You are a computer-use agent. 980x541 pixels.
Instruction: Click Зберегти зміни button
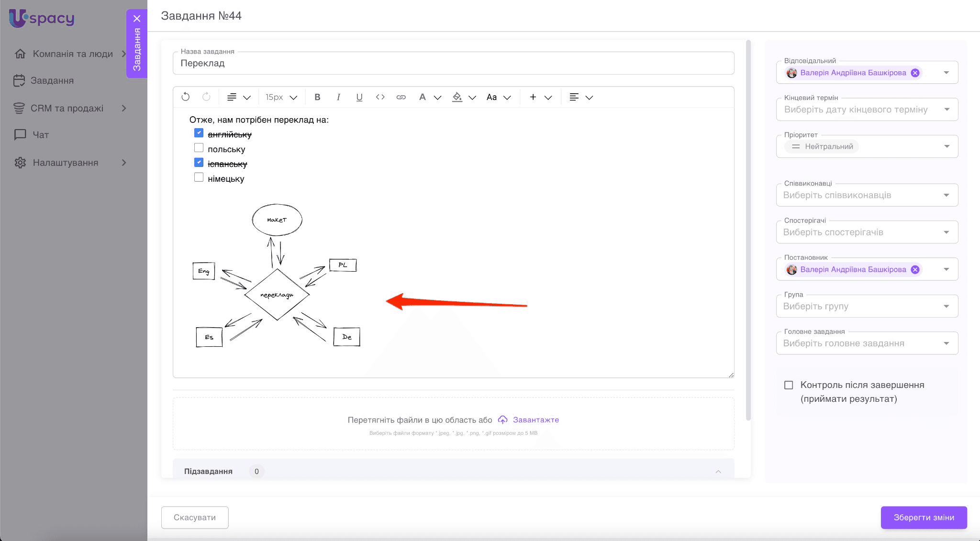pyautogui.click(x=924, y=518)
